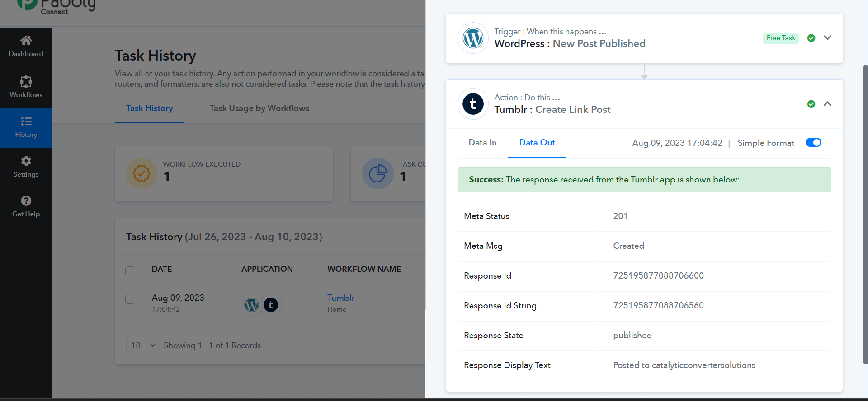This screenshot has width=868, height=401.
Task: Open the Tumblr workflow link
Action: 341,298
